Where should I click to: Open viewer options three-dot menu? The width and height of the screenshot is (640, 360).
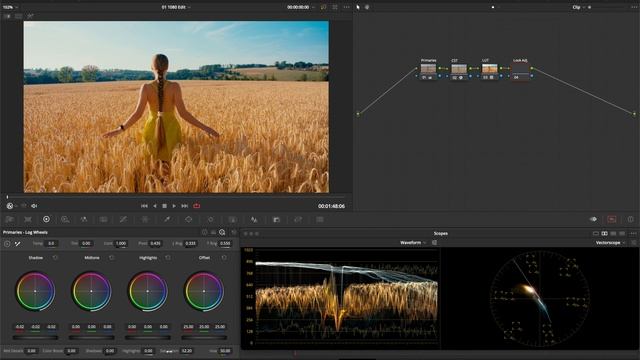tap(347, 7)
